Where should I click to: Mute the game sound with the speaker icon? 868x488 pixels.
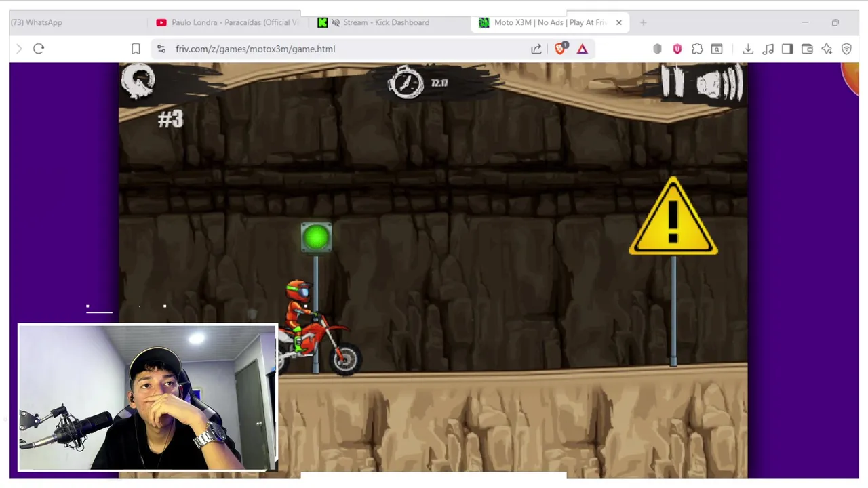pos(719,84)
